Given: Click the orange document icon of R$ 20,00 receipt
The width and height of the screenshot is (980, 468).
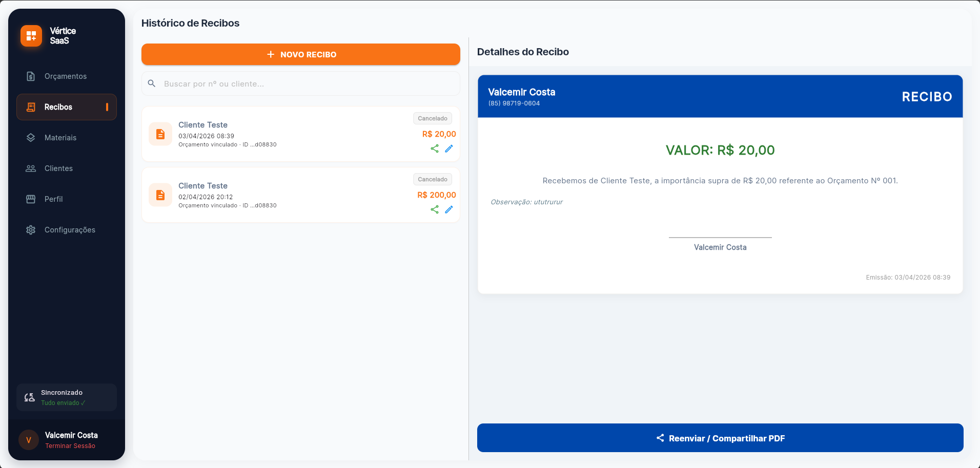Looking at the screenshot, I should point(160,134).
